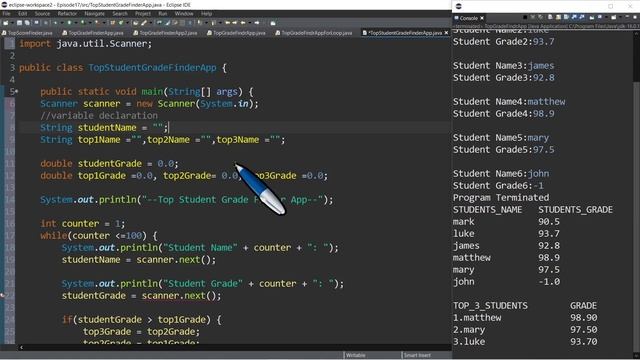Open the Open Console dropdown arrow

tap(620, 18)
